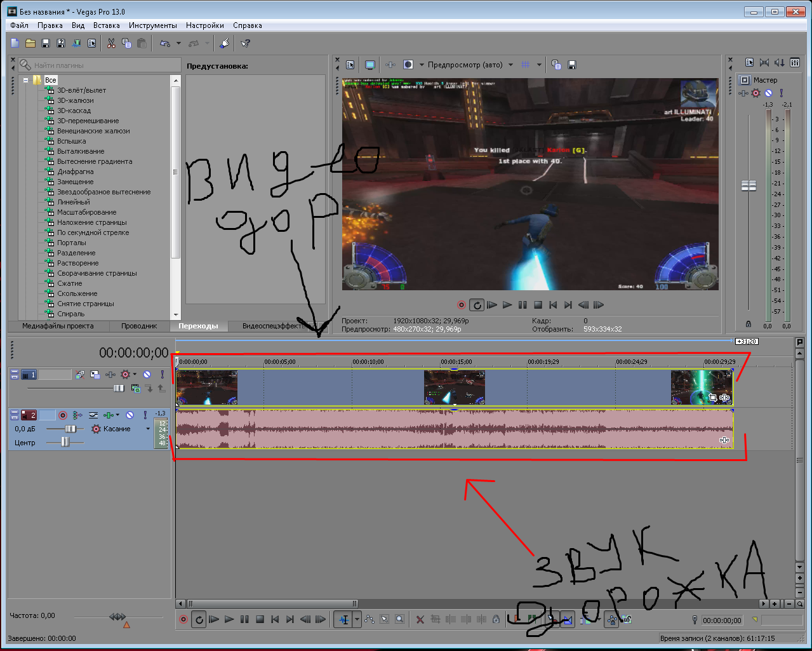Click the Open folder toolbar icon
Viewport: 812px width, 651px height.
pos(30,43)
